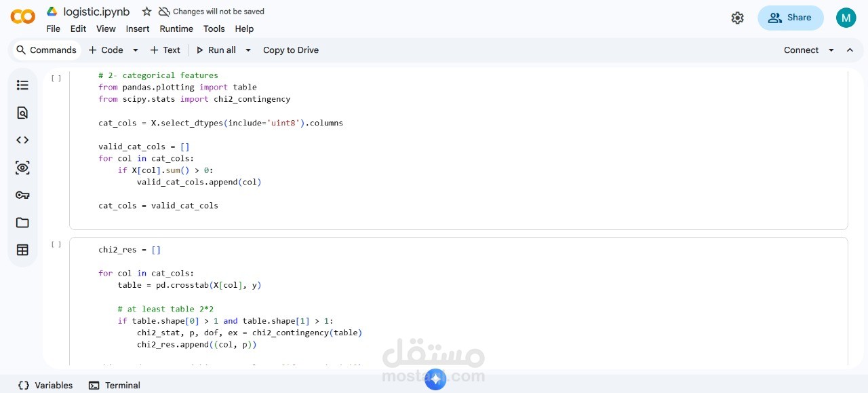Viewport: 868px width, 393px height.
Task: Run the categorical features cell
Action: tap(56, 78)
